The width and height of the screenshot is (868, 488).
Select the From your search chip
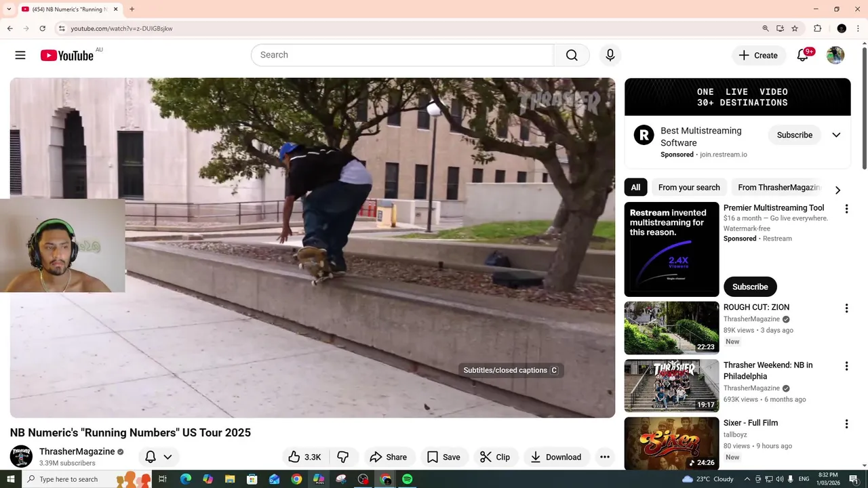tap(689, 187)
